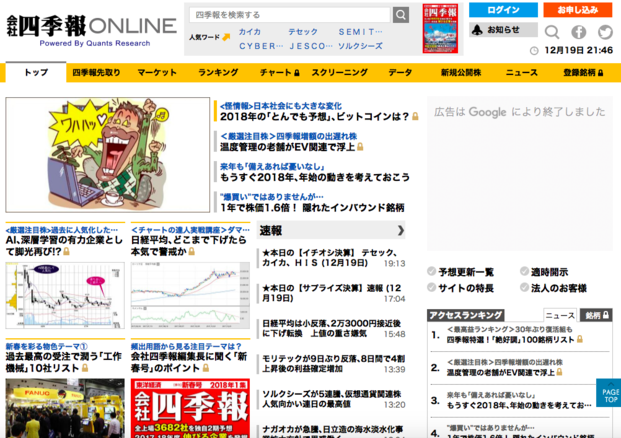Open the スクリーニング menu
621x438 pixels.
tap(339, 72)
